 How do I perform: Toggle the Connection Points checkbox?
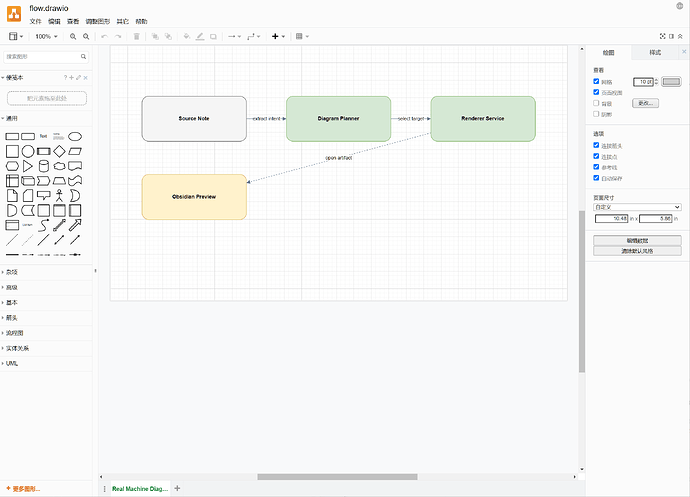pyautogui.click(x=596, y=156)
